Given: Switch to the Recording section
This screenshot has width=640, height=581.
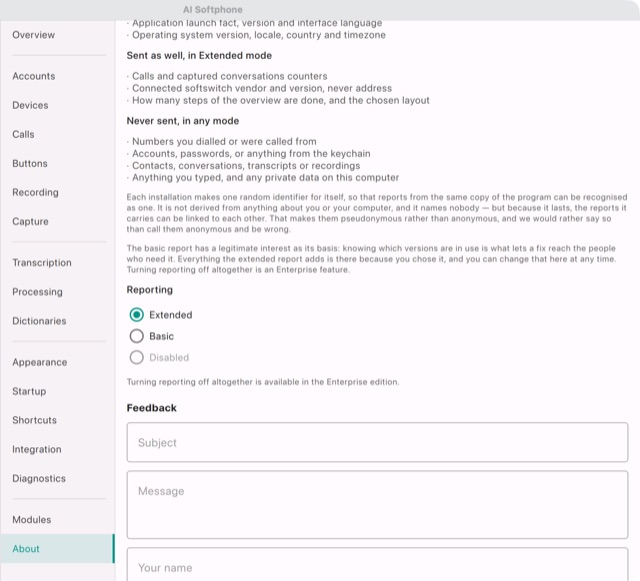Looking at the screenshot, I should [x=36, y=192].
